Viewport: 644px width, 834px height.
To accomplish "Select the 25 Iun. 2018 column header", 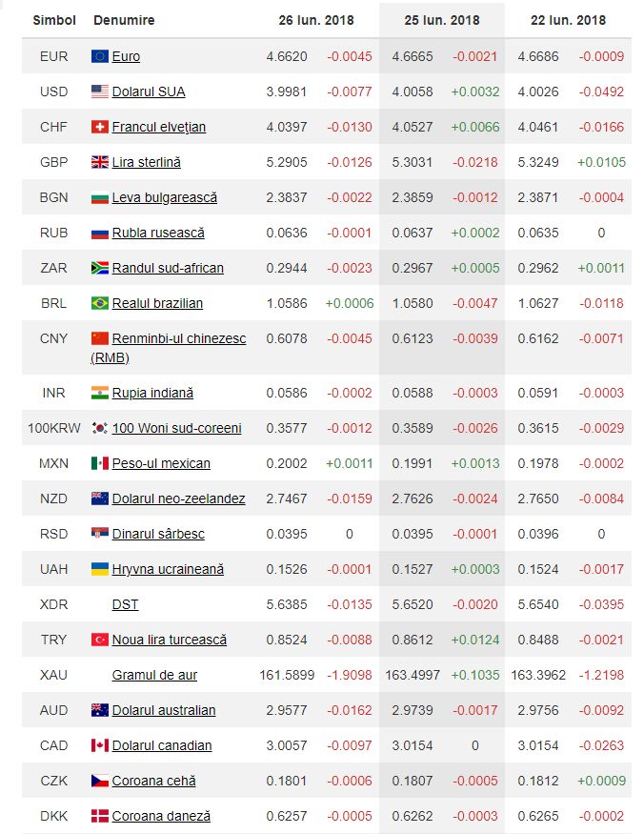I will tap(441, 20).
